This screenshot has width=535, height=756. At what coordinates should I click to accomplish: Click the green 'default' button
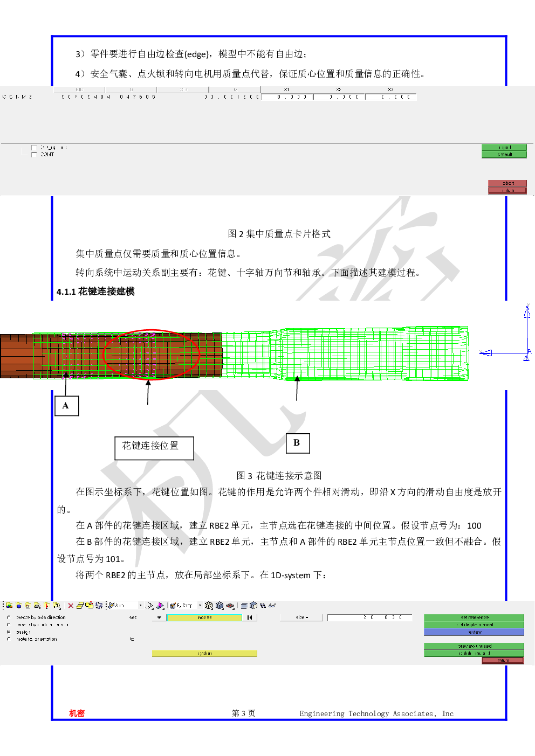[504, 155]
